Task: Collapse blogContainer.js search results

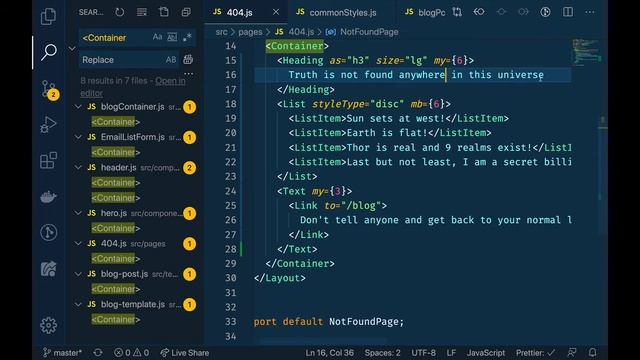Action: (78, 107)
